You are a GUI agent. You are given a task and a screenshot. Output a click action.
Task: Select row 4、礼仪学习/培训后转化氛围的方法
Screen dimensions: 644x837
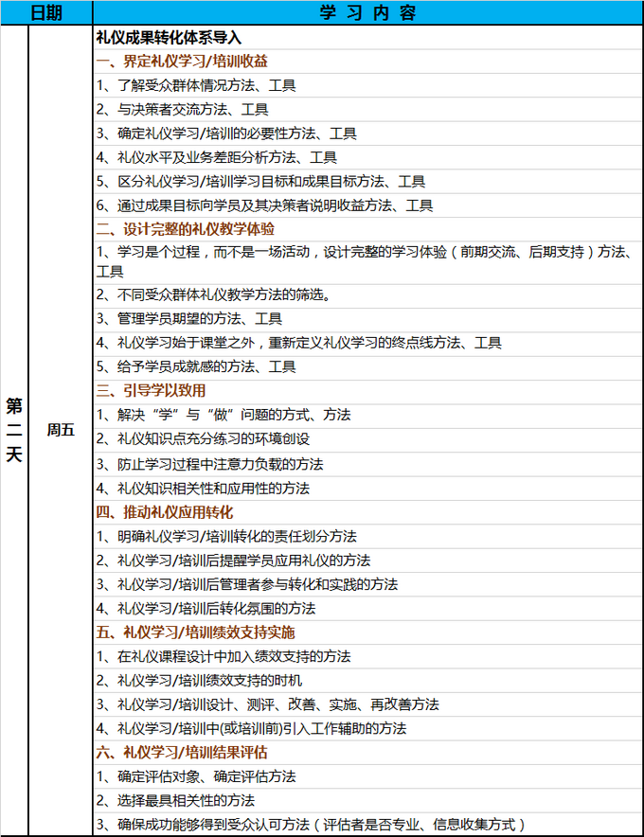tap(220, 608)
